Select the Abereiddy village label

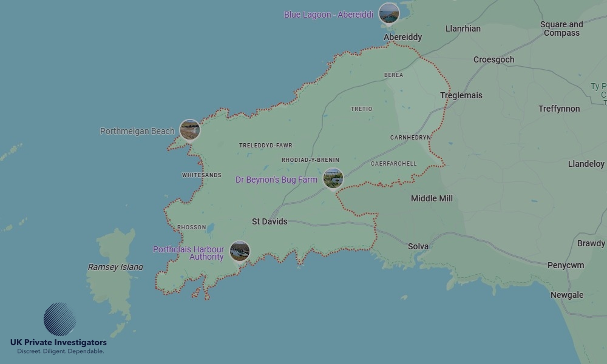point(402,37)
